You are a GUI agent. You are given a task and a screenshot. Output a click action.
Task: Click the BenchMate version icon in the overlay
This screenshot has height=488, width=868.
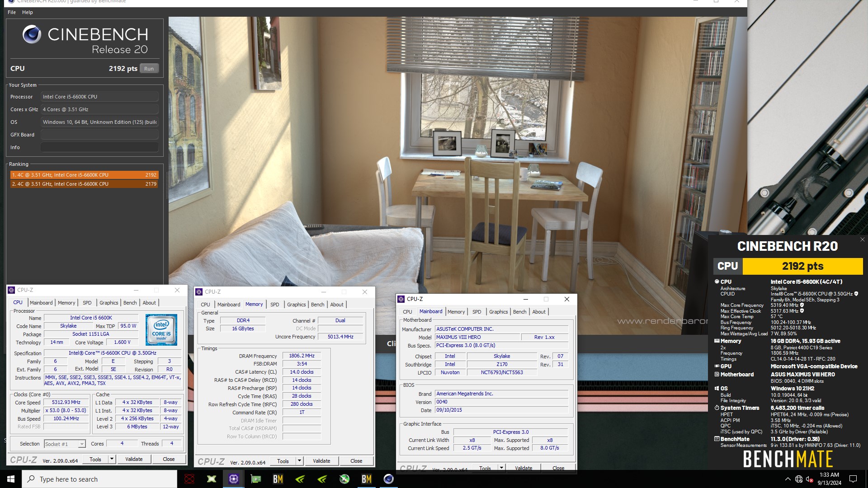(x=717, y=439)
